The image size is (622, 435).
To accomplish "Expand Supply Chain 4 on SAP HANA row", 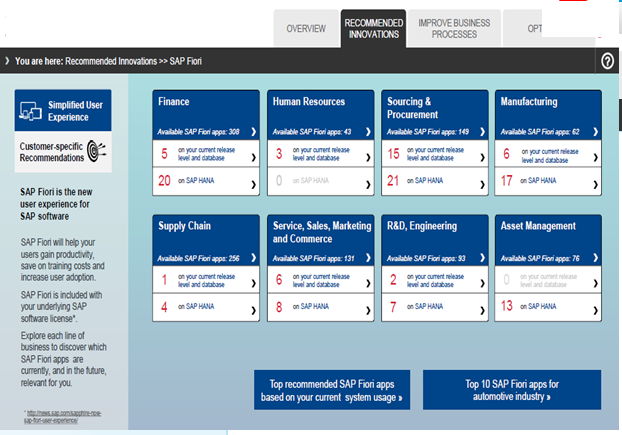I will [x=253, y=307].
